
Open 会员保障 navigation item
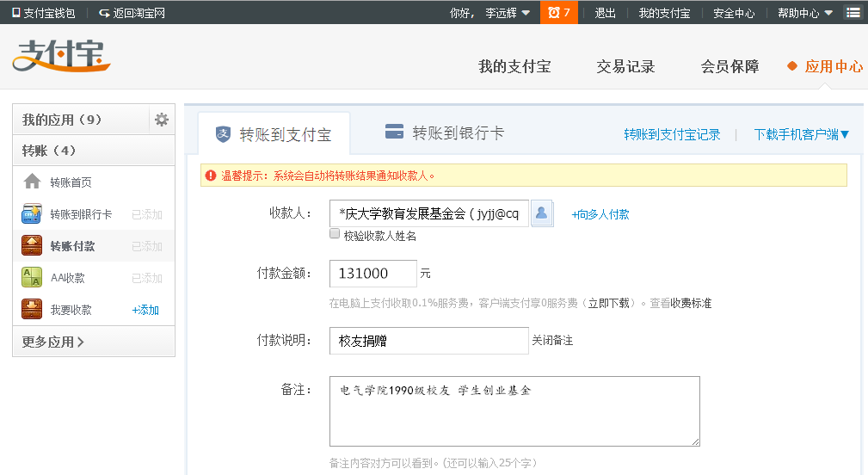coord(729,66)
